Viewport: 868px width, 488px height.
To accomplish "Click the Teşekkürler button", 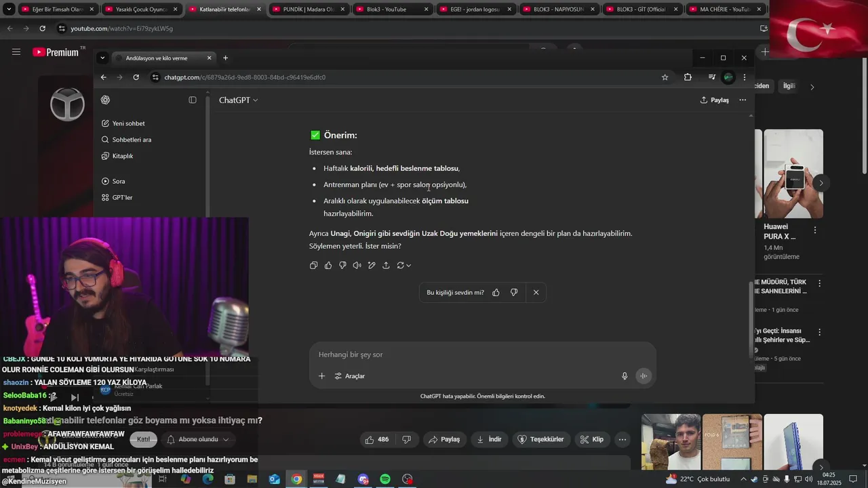I will click(540, 439).
